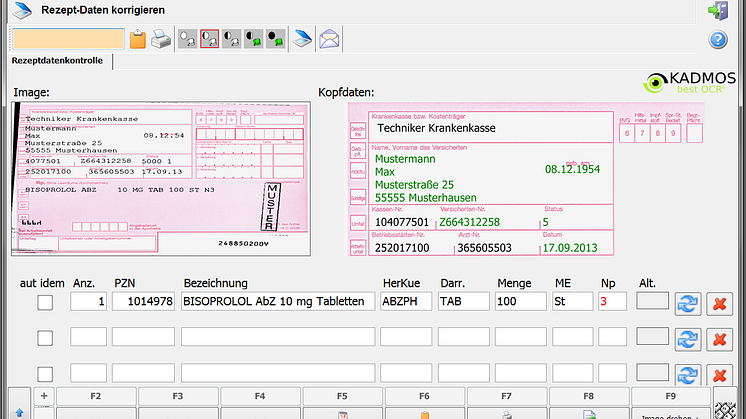Select the third half-black contrast mode icon
Image resolution: width=746 pixels, height=419 pixels.
pyautogui.click(x=231, y=39)
